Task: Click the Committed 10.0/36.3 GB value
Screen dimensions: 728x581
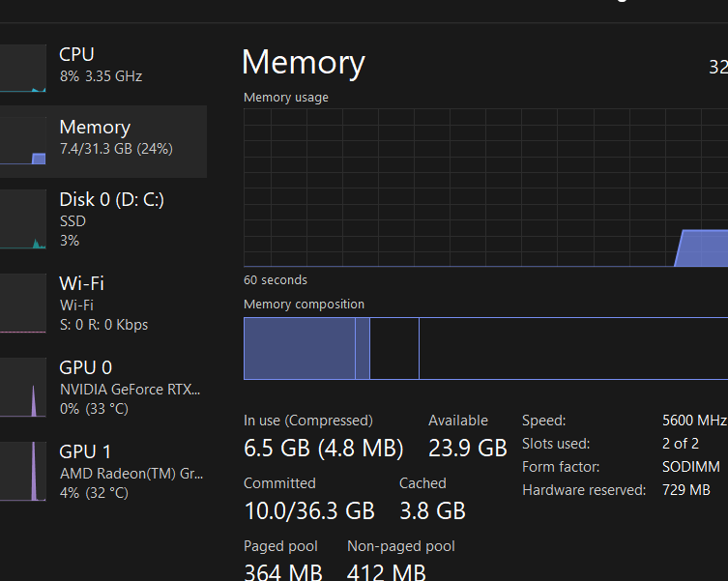Action: 308,510
